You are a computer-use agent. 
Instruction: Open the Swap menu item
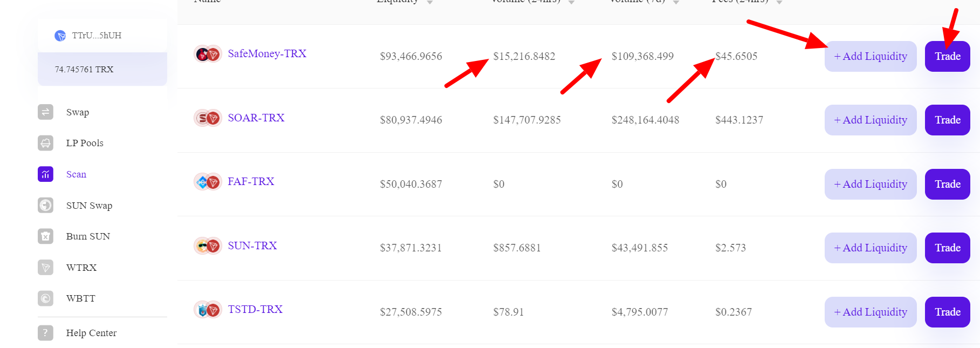78,112
